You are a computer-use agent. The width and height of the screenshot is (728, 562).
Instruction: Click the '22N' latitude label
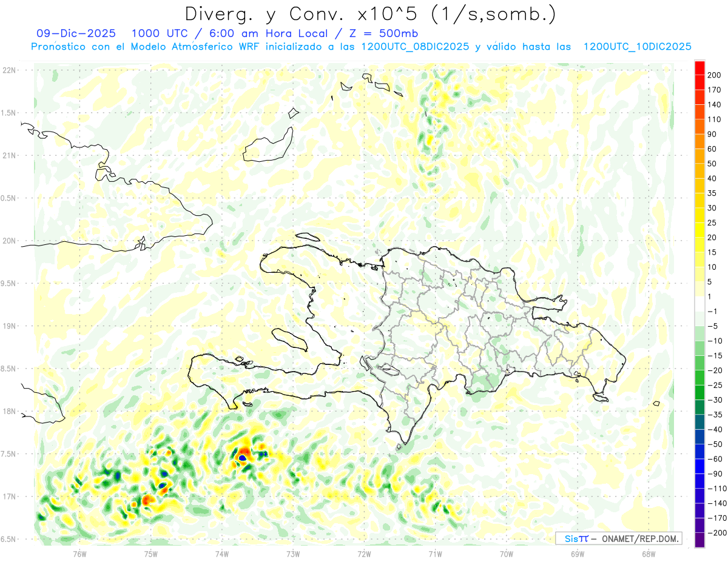[x=9, y=70]
